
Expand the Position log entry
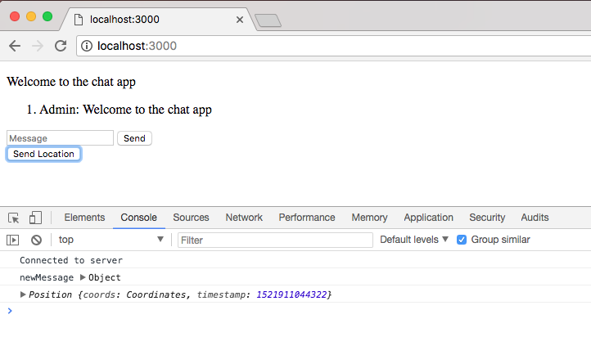click(x=23, y=294)
